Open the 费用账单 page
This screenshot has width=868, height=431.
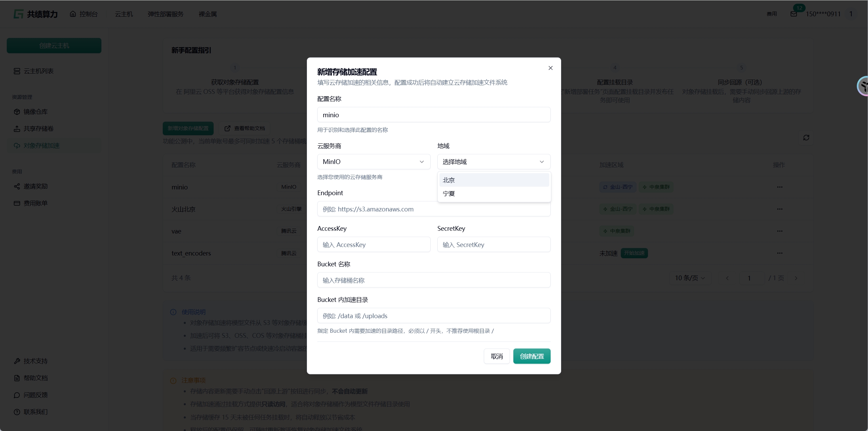35,203
